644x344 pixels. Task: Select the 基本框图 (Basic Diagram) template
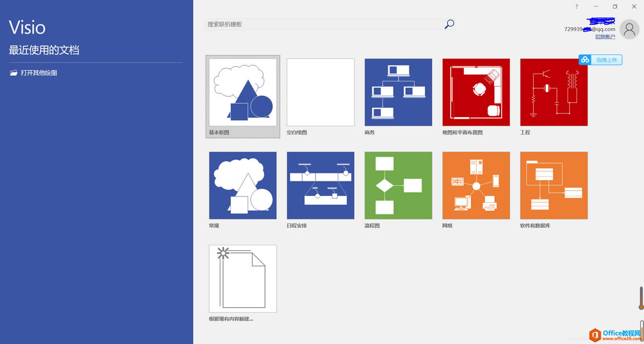click(x=243, y=92)
